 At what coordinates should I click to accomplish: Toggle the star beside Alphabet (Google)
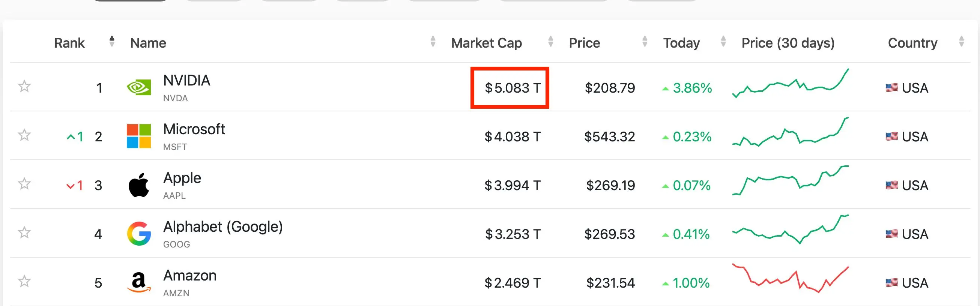(x=24, y=232)
